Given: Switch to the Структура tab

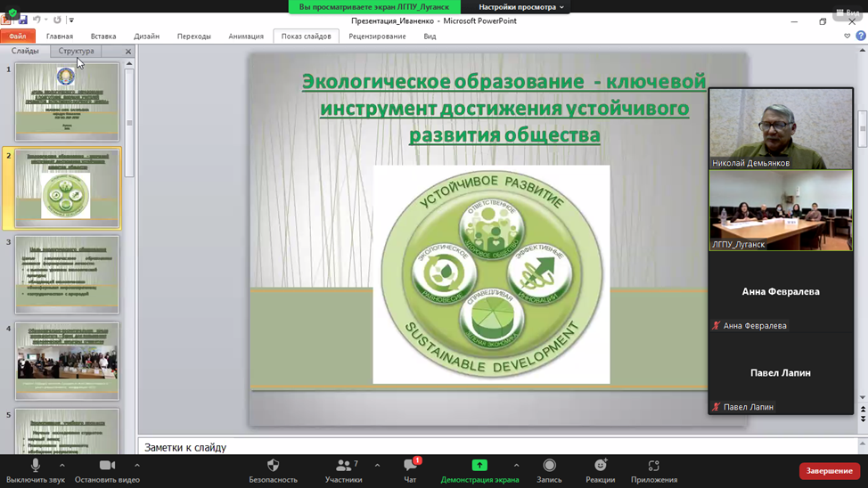Looking at the screenshot, I should pyautogui.click(x=76, y=52).
